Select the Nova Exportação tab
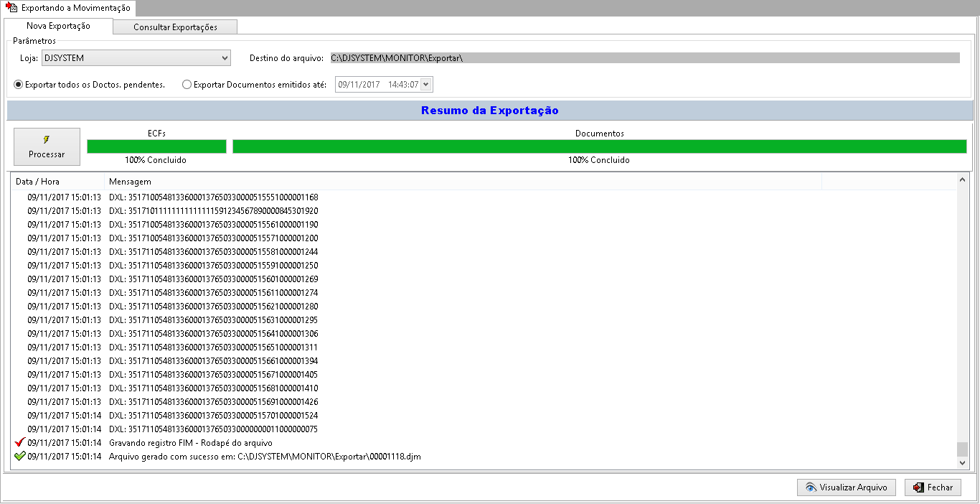This screenshot has height=504, width=980. point(58,26)
